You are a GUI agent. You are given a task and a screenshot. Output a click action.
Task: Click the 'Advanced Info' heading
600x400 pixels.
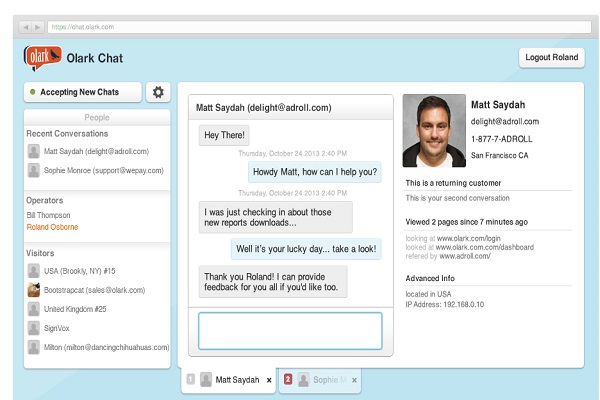(x=430, y=278)
